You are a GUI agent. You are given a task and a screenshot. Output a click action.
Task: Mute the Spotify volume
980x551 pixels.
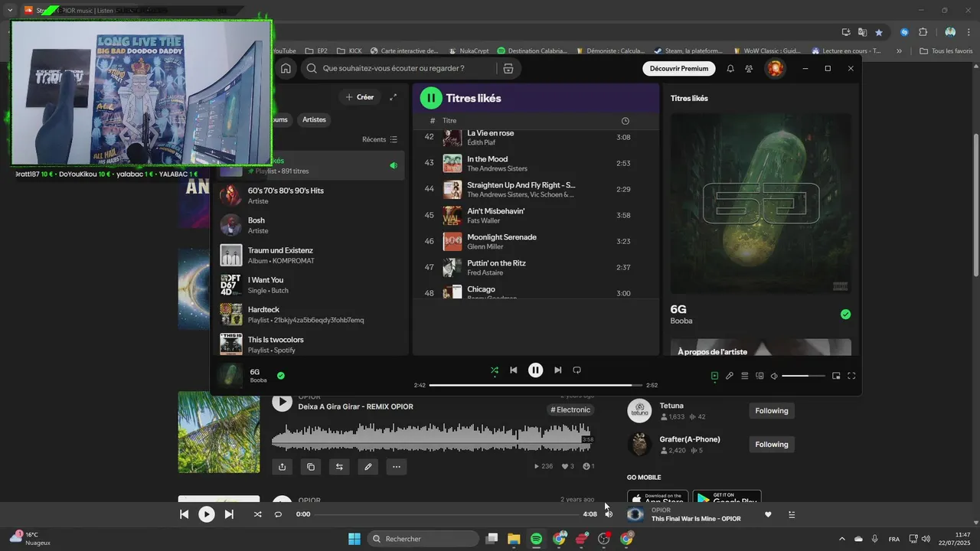click(774, 376)
